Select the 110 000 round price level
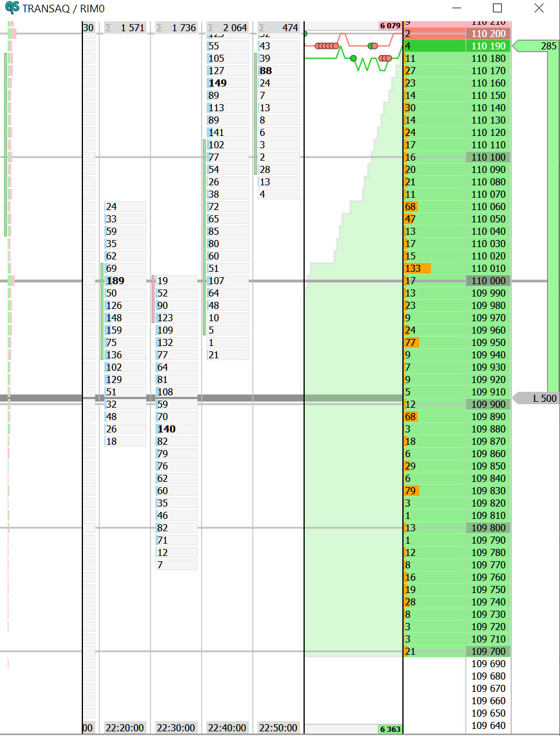The height and width of the screenshot is (736, 560). pos(488,281)
